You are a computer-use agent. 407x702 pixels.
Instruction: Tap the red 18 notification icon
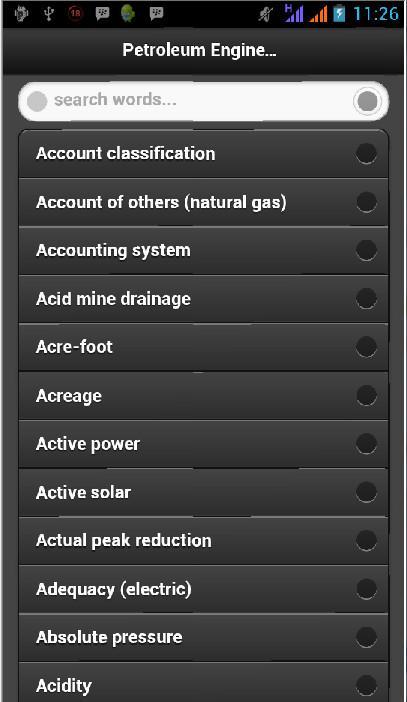click(75, 14)
